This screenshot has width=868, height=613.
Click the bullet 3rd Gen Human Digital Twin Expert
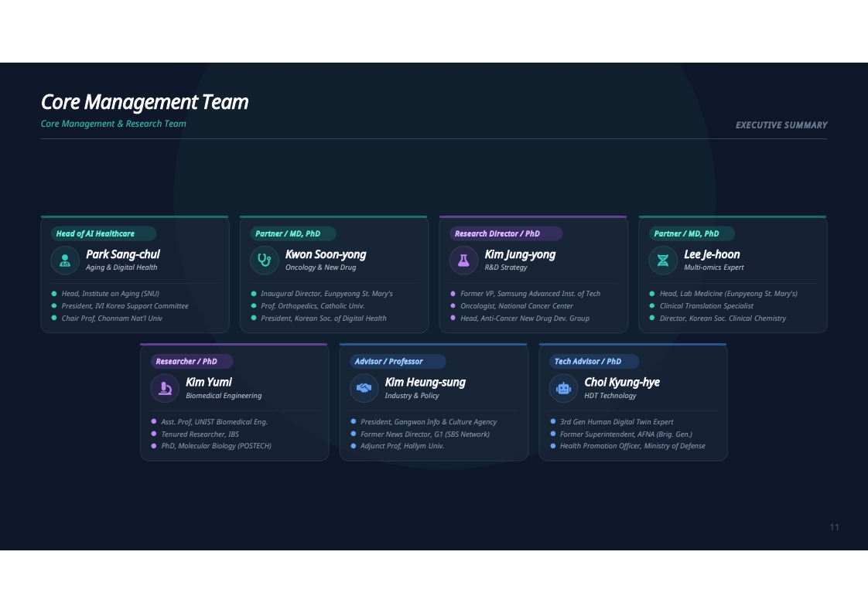coord(616,421)
